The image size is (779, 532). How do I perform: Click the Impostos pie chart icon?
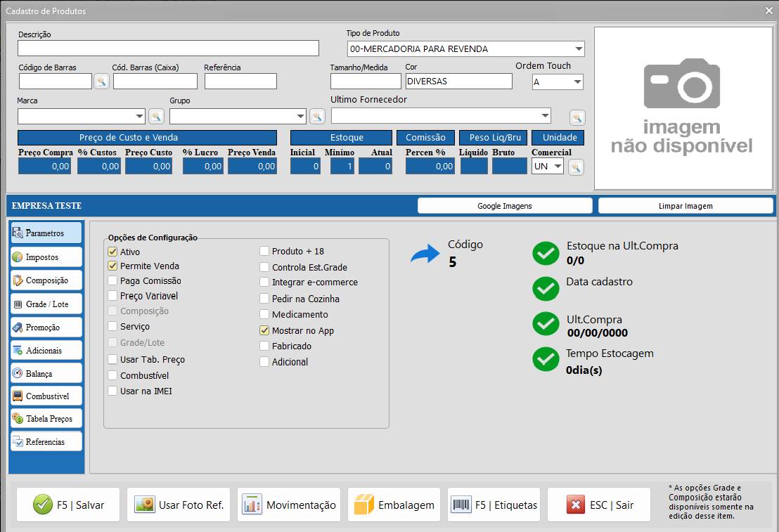[x=18, y=257]
